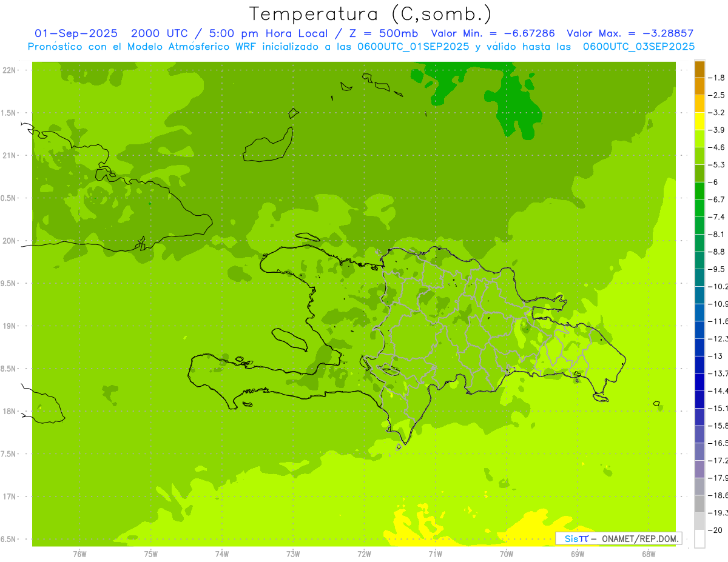Click the '-1.8' colorbar label
728x562 pixels.
pos(718,78)
